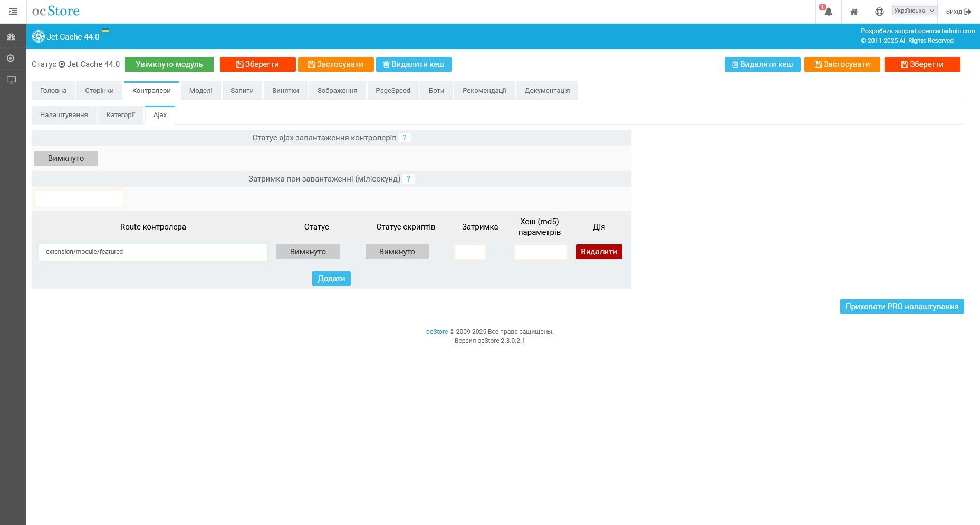Toggle scripts status for featured controller row
Screen dimensions: 980x525
pos(397,252)
